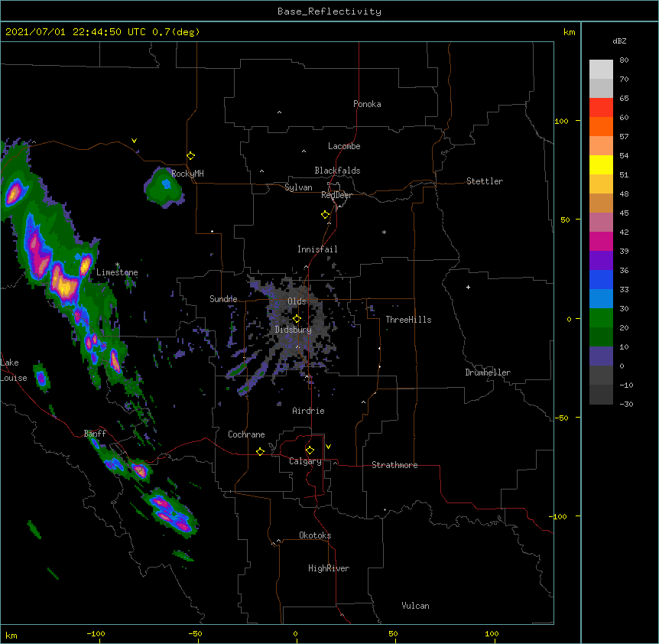Click the Ponoka city label
The height and width of the screenshot is (644, 659).
pyautogui.click(x=367, y=104)
